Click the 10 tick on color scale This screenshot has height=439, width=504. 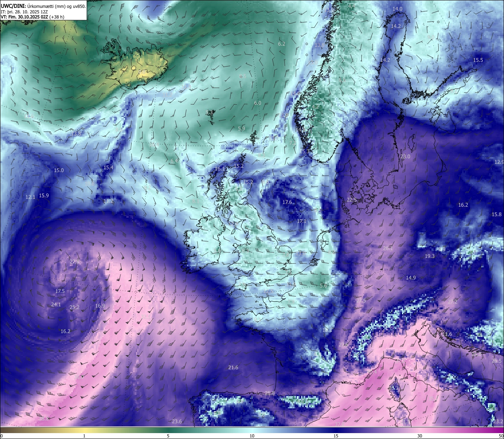click(x=252, y=436)
